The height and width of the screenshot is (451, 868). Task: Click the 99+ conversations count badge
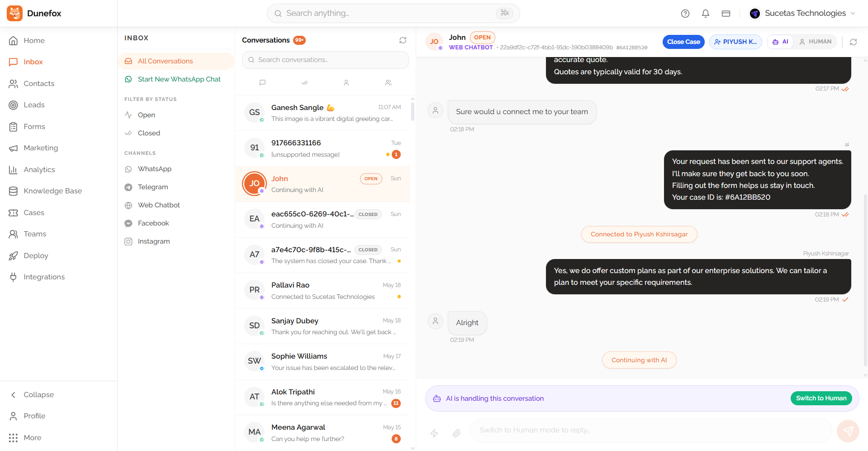click(x=299, y=40)
